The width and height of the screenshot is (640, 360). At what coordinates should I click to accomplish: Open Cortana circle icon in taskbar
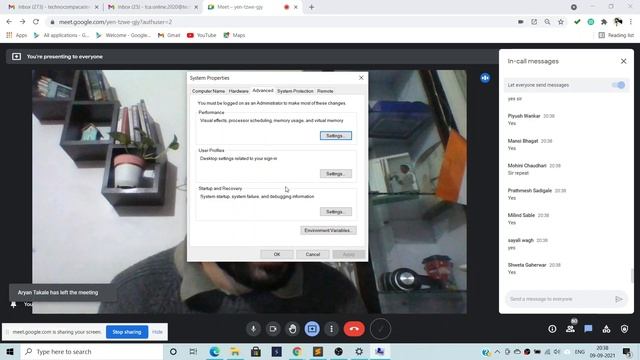pyautogui.click(x=173, y=351)
